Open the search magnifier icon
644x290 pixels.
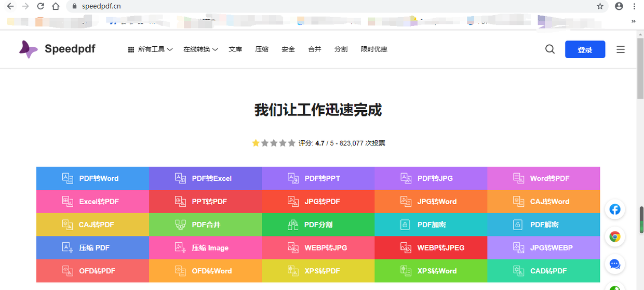pyautogui.click(x=550, y=49)
